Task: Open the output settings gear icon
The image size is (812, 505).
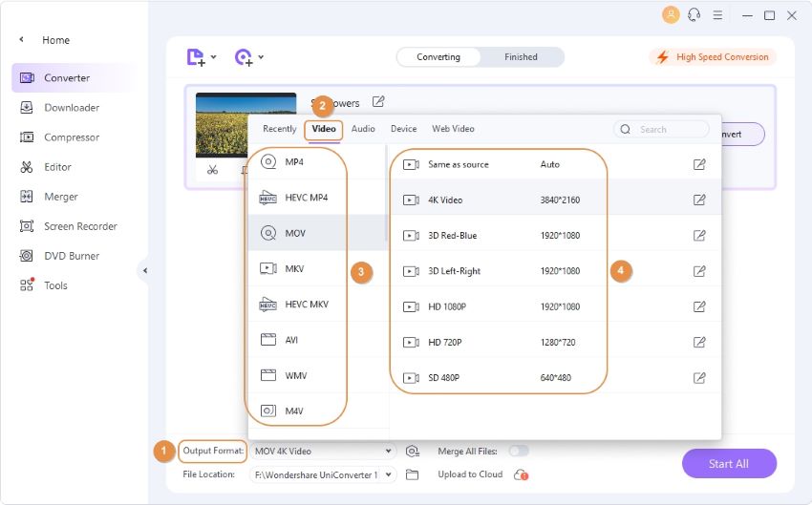Action: coord(413,452)
